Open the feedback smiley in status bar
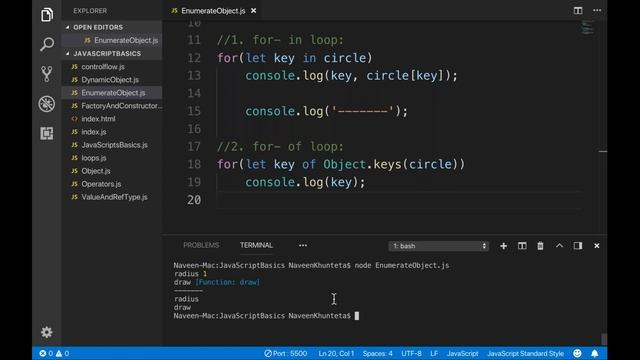Viewport: 640px width, 360px height. (x=577, y=353)
